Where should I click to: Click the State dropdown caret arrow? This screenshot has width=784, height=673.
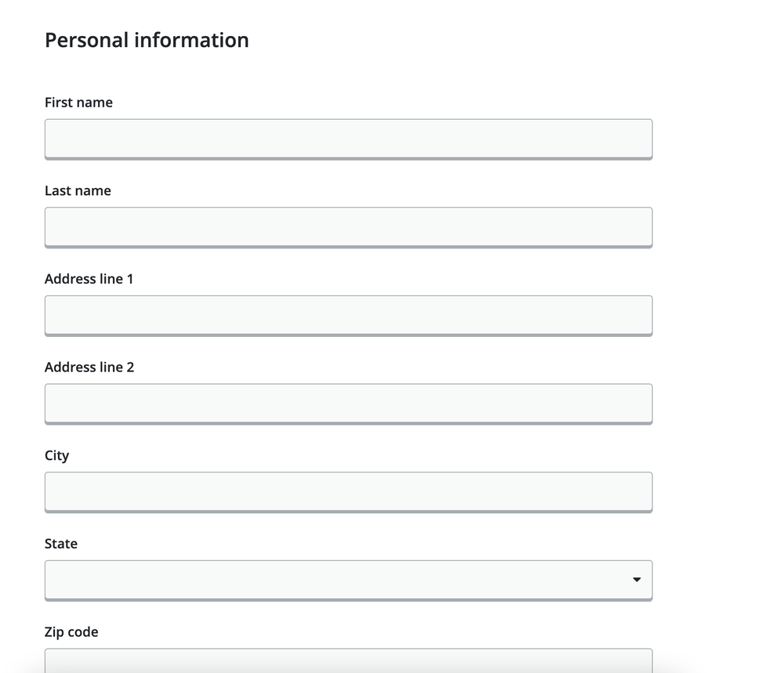(x=636, y=580)
